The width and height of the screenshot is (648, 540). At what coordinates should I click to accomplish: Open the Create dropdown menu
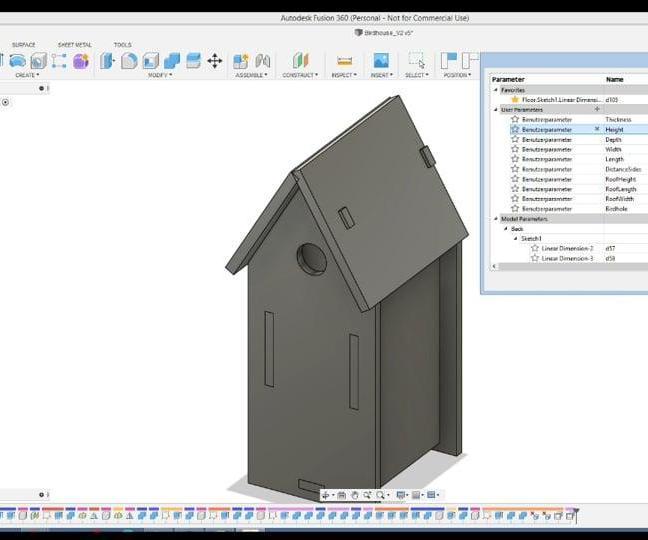point(27,75)
